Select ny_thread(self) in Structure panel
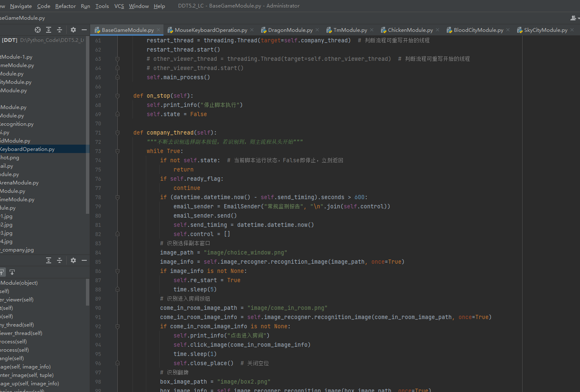This screenshot has height=392, width=580. click(17, 325)
